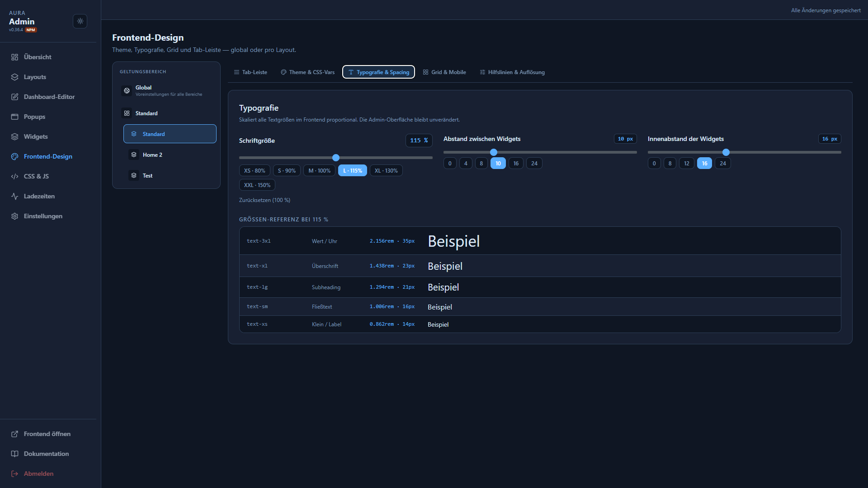Set widget gap preset to 16
This screenshot has height=488, width=868.
[516, 163]
